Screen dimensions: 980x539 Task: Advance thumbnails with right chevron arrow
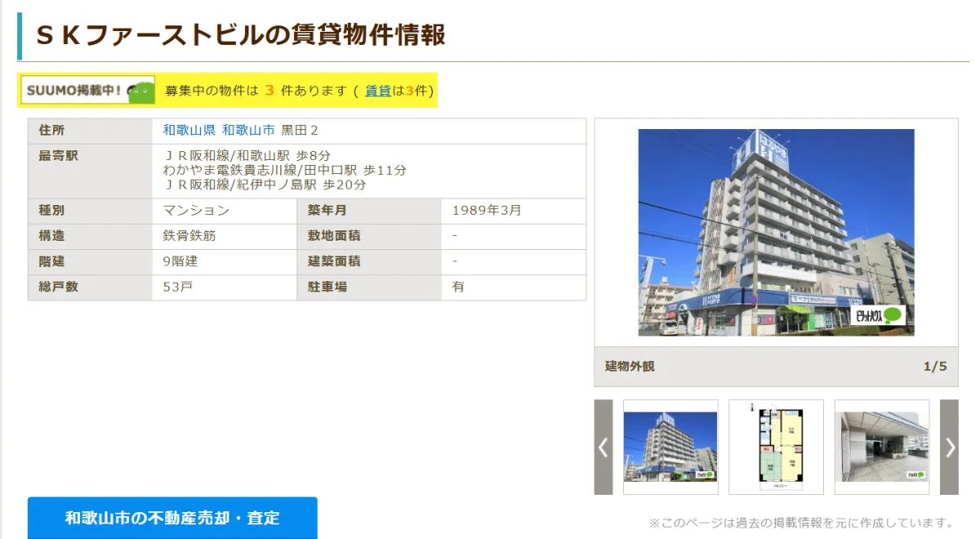949,447
